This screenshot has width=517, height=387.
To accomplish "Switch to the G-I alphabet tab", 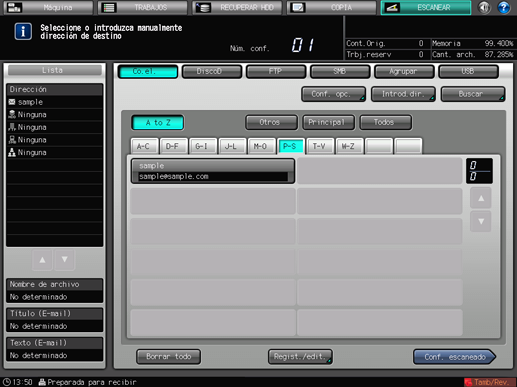I will [x=202, y=146].
